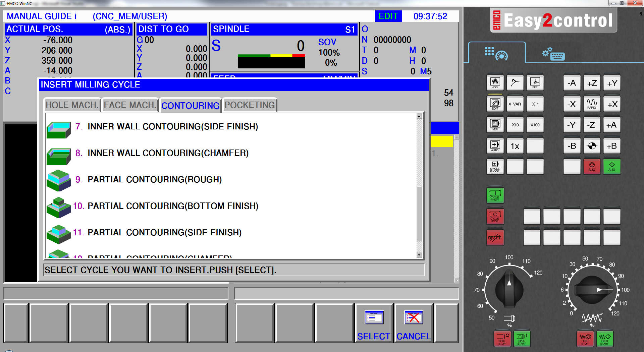Hit the CYCLE START button
The height and width of the screenshot is (352, 644).
(x=495, y=195)
